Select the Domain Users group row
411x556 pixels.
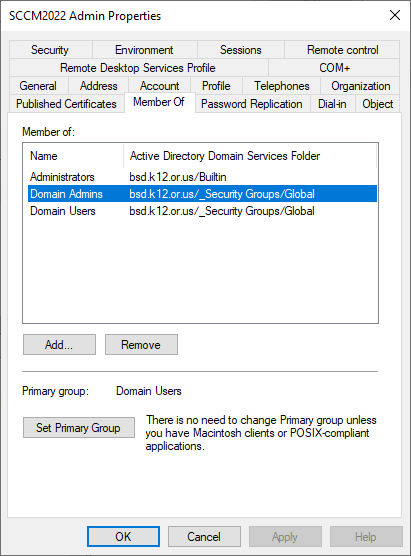click(202, 211)
